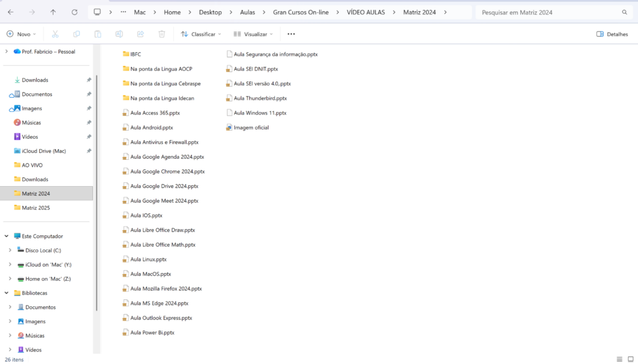638x364 pixels.
Task: Select Aula Access 365.pptx file
Action: [x=151, y=113]
